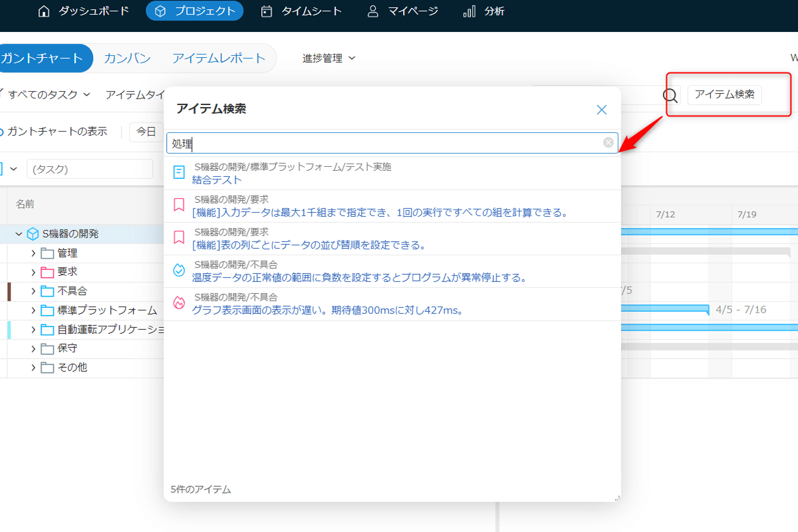Clear the search text with the x icon

[x=608, y=142]
